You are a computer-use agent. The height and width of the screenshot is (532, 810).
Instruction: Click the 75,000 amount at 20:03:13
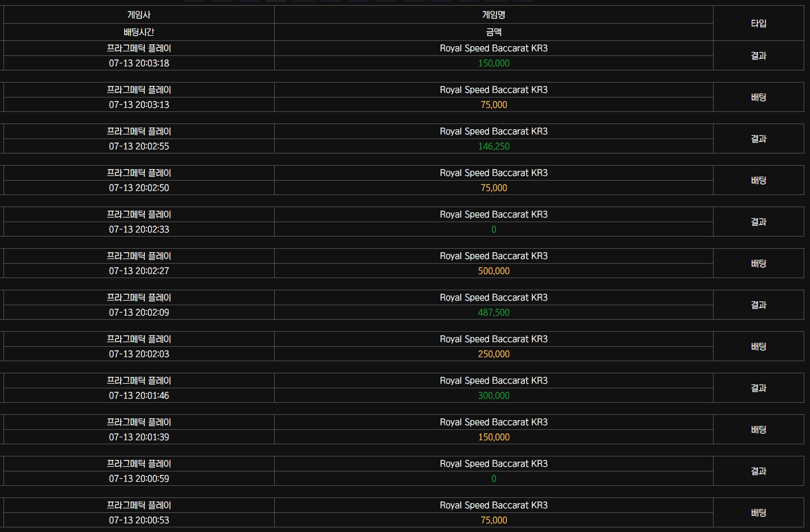pos(494,105)
